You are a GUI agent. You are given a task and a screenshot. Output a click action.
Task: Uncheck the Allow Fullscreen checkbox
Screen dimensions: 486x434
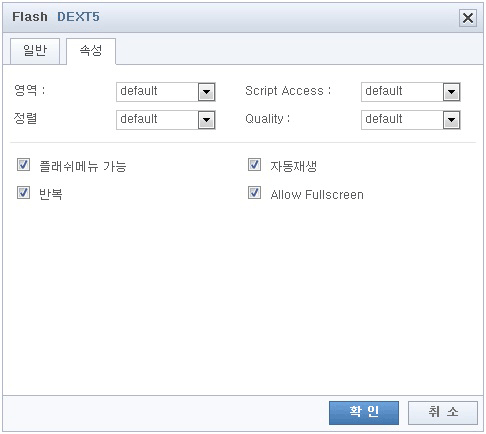[x=254, y=193]
